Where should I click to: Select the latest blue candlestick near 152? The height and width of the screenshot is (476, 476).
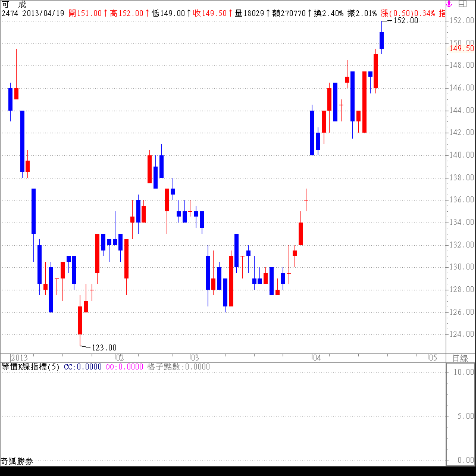coord(381,40)
